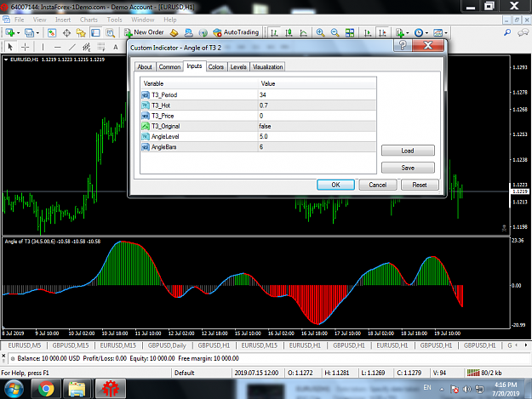This screenshot has height=399, width=532.
Task: Toggle the Market Watch window icon
Action: click(52, 33)
